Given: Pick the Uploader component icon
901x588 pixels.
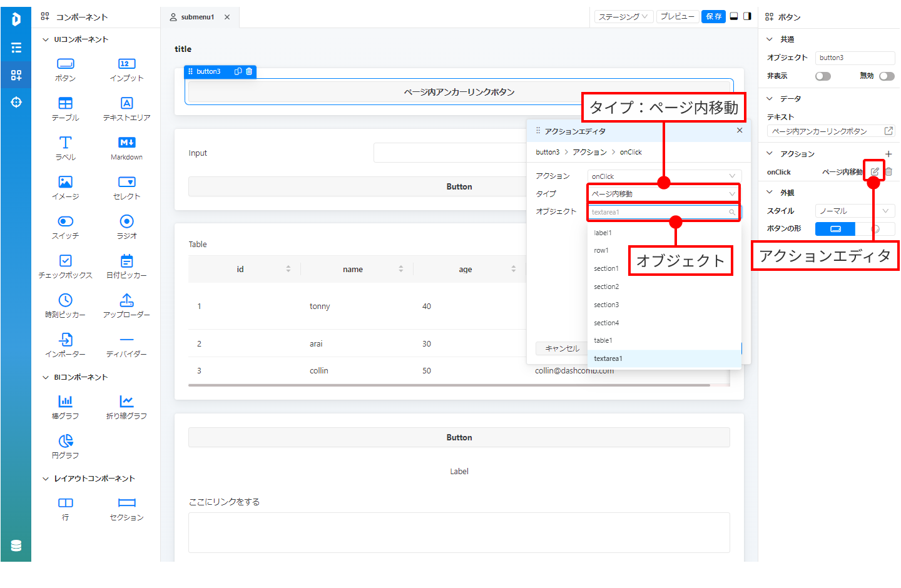Looking at the screenshot, I should (126, 301).
